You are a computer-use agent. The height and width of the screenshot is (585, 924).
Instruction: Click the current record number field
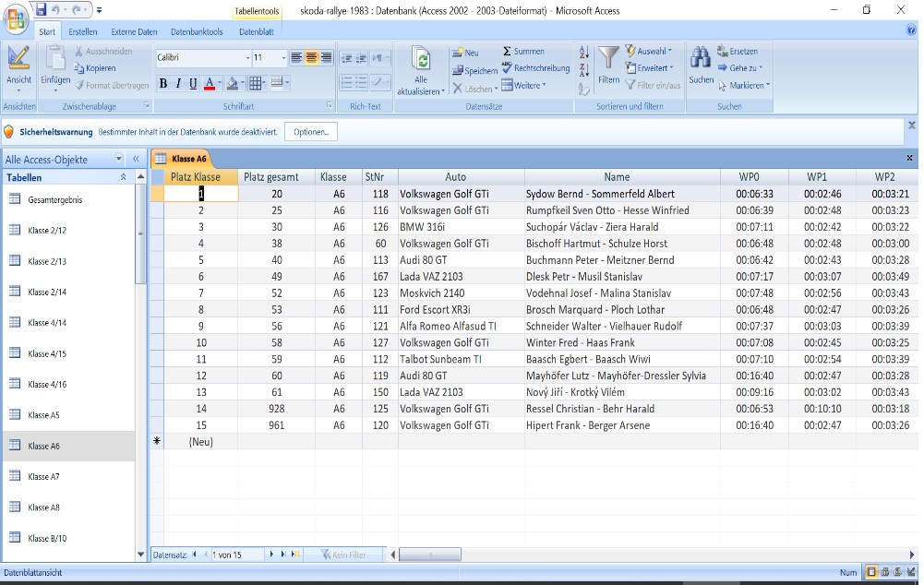pos(237,555)
